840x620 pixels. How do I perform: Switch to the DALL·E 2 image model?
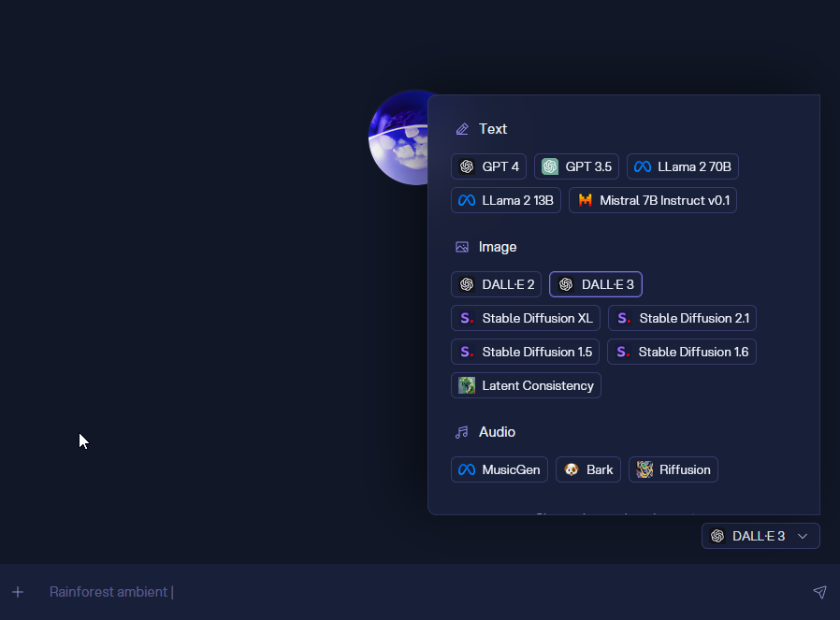click(x=496, y=284)
